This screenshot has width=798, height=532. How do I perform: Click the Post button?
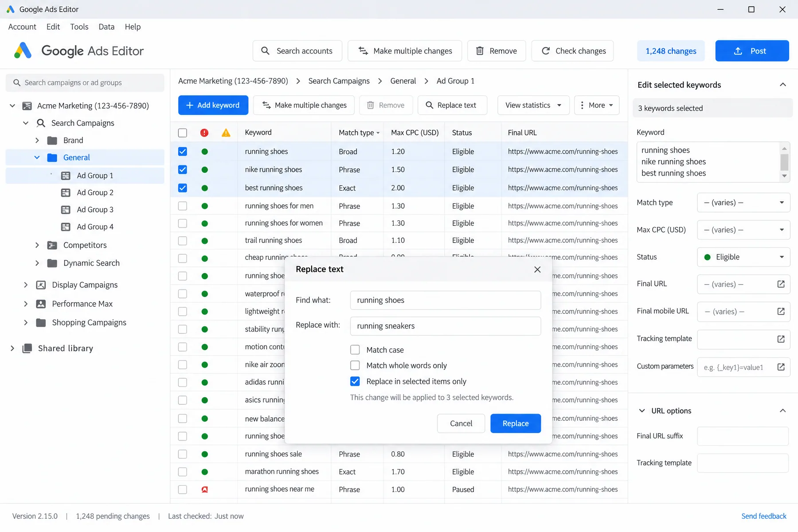pyautogui.click(x=752, y=51)
